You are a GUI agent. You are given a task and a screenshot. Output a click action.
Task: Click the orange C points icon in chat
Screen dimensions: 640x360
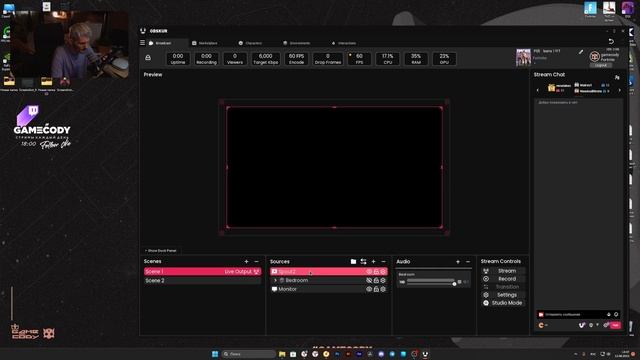pyautogui.click(x=541, y=325)
